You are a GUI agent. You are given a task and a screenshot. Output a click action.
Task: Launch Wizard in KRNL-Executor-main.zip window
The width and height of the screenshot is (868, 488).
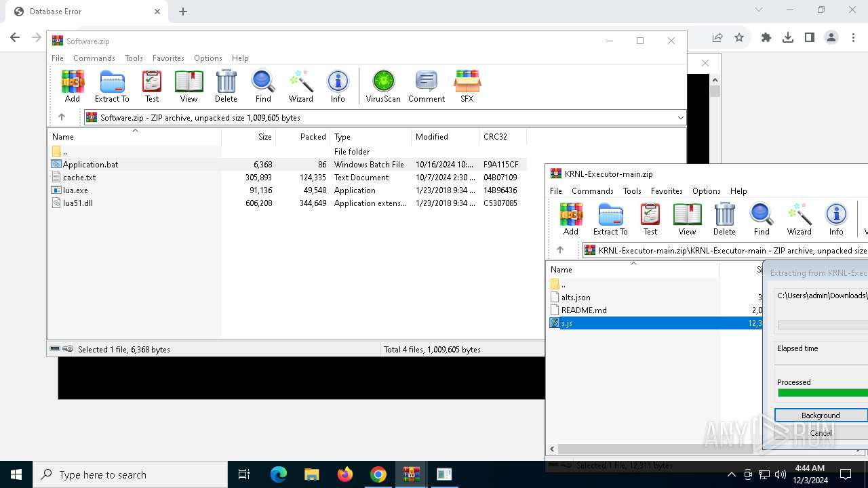click(800, 219)
